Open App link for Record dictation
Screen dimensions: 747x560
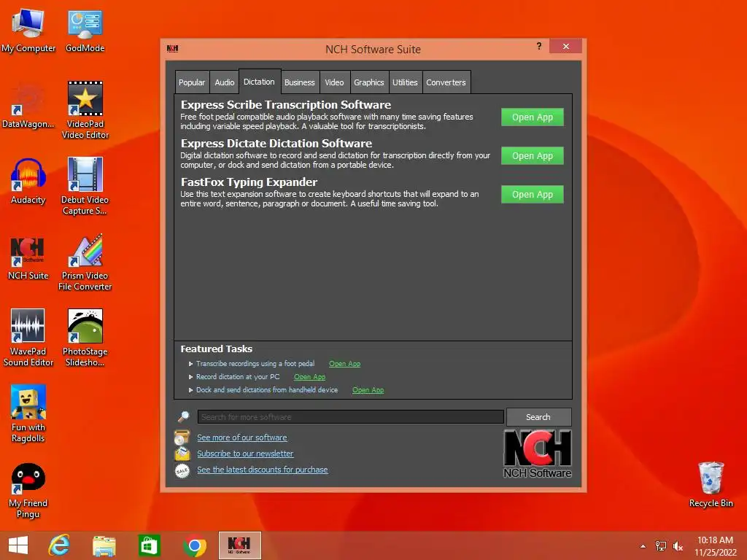click(x=309, y=377)
